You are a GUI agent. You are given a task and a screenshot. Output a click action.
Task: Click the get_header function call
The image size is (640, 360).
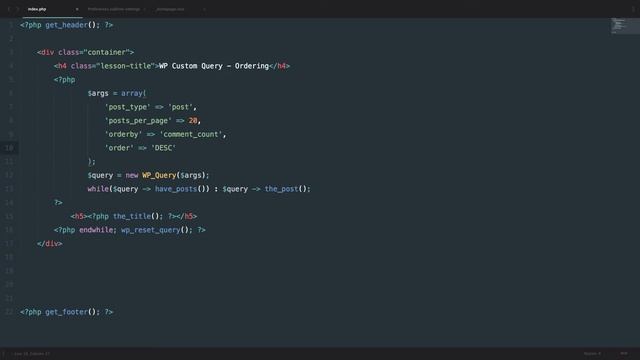point(67,25)
